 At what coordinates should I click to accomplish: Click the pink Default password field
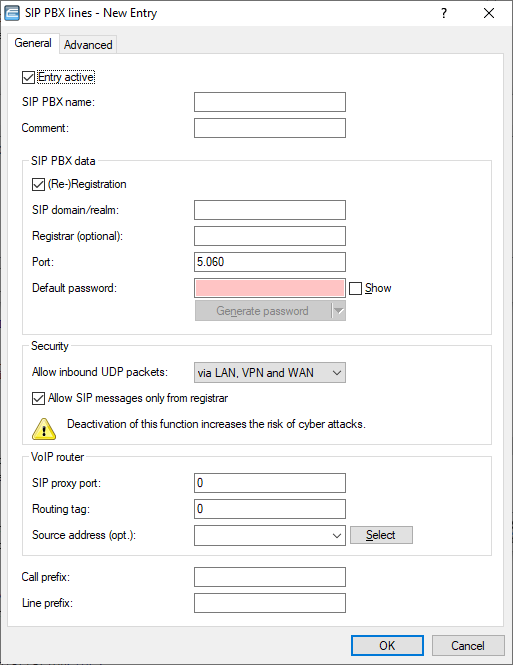click(x=270, y=288)
